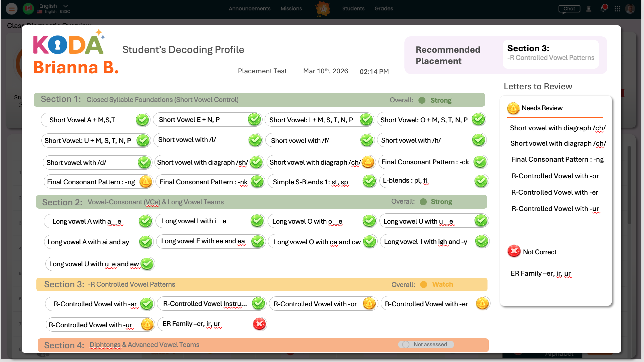Go to the Grades tab
This screenshot has width=644, height=362.
384,9
